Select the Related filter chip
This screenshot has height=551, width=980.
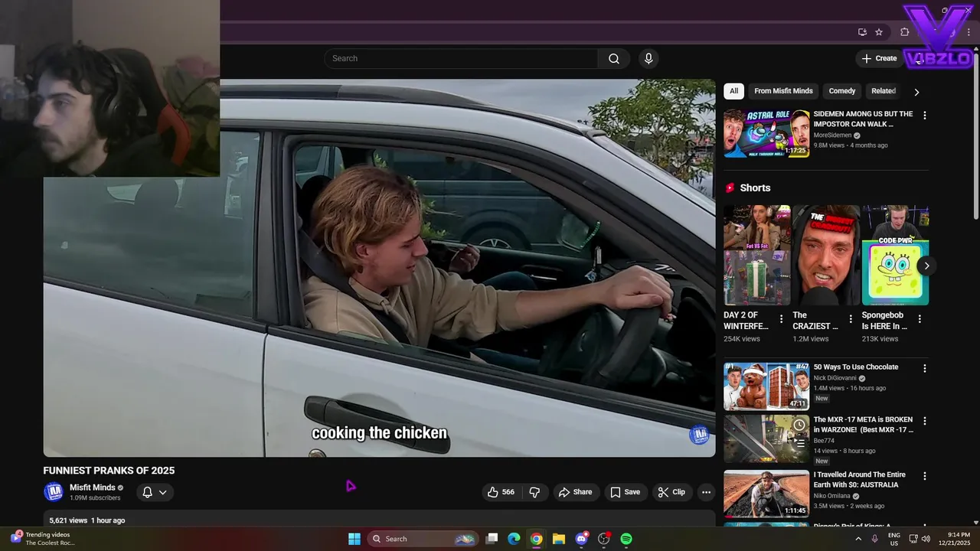884,91
